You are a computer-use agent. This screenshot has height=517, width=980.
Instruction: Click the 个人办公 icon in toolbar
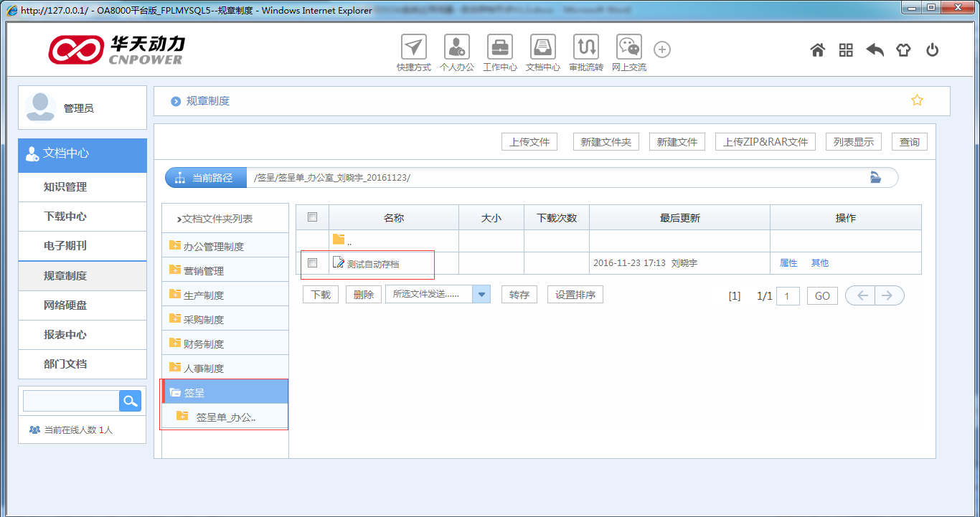pyautogui.click(x=457, y=48)
